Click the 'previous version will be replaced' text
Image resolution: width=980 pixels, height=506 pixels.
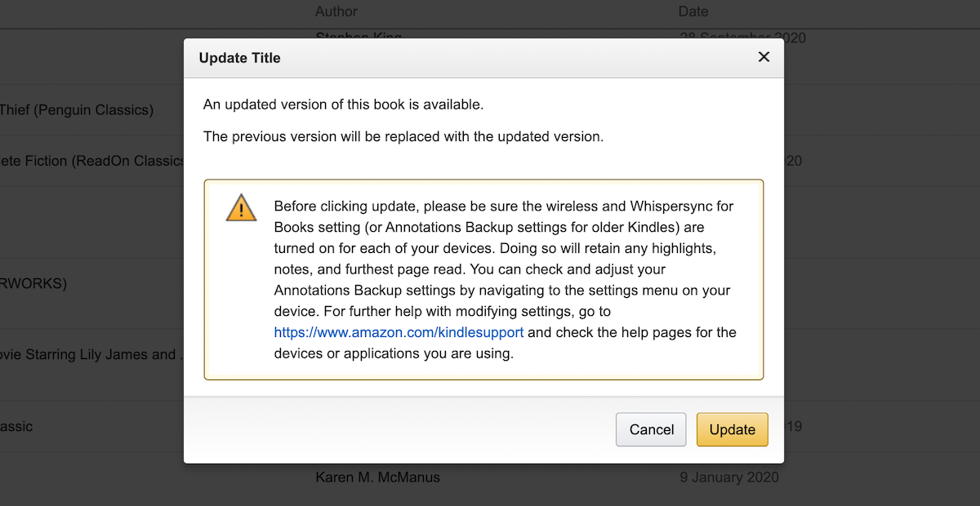click(x=403, y=136)
